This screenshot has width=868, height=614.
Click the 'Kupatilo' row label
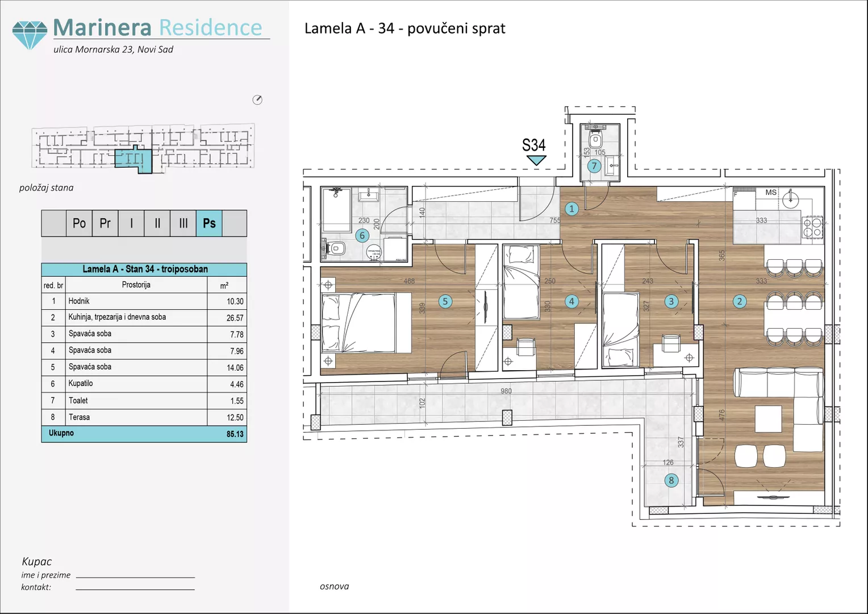(x=81, y=384)
